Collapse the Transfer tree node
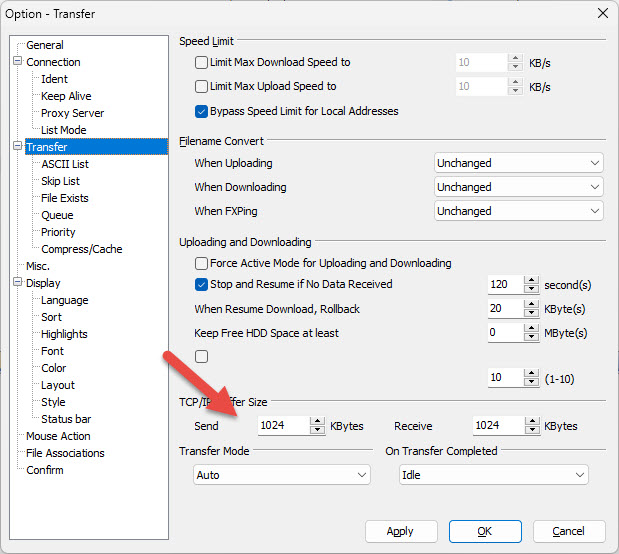This screenshot has width=619, height=554. 17,147
